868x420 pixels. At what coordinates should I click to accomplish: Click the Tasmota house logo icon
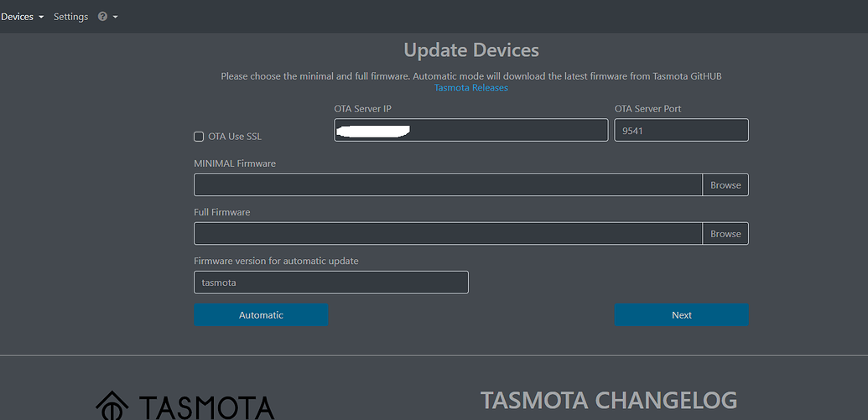tap(112, 406)
